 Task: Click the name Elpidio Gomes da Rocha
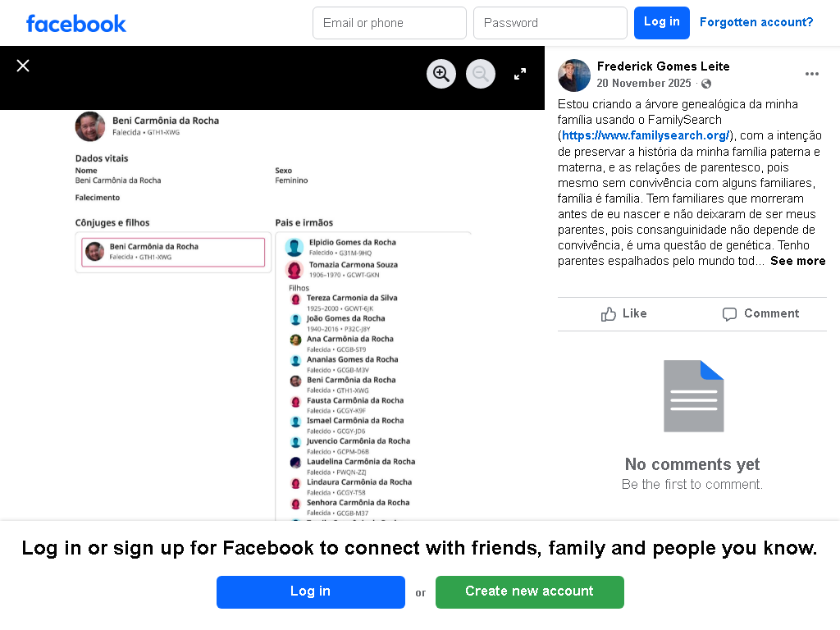coord(353,243)
